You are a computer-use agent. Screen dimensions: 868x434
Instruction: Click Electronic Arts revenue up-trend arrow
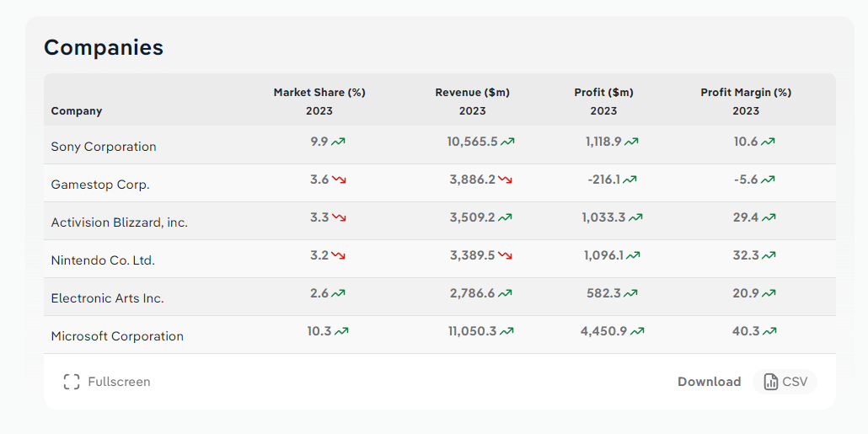pos(506,294)
